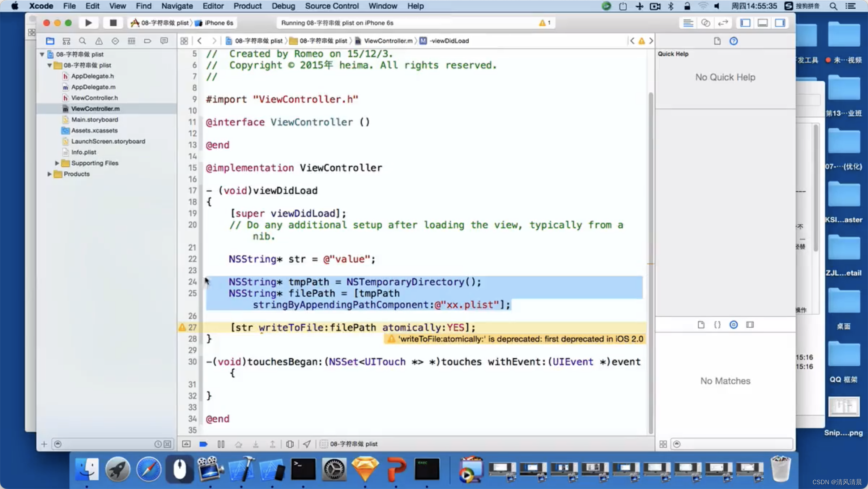This screenshot has height=489, width=868.
Task: Open the issue navigator warning icon
Action: point(99,41)
